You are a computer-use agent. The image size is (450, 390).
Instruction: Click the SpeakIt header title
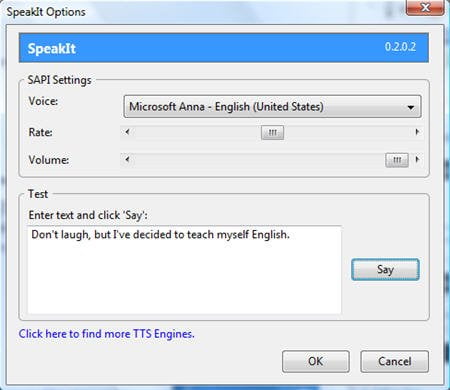point(52,49)
